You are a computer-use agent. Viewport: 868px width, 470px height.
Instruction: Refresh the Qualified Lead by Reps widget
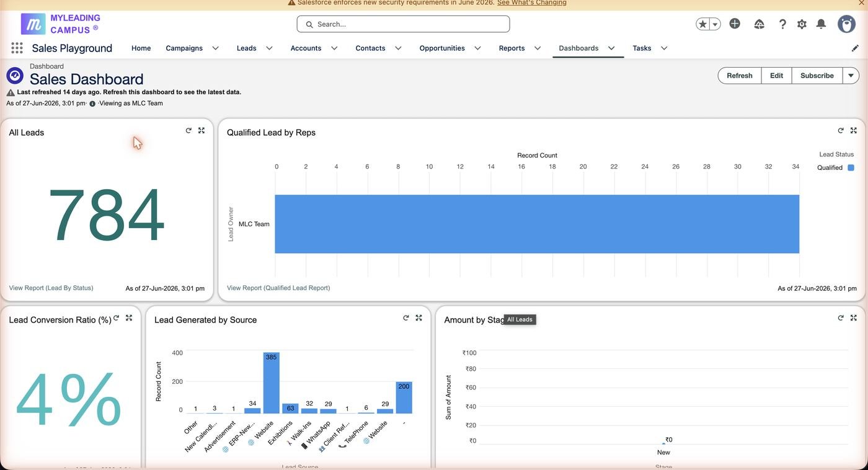(x=841, y=130)
